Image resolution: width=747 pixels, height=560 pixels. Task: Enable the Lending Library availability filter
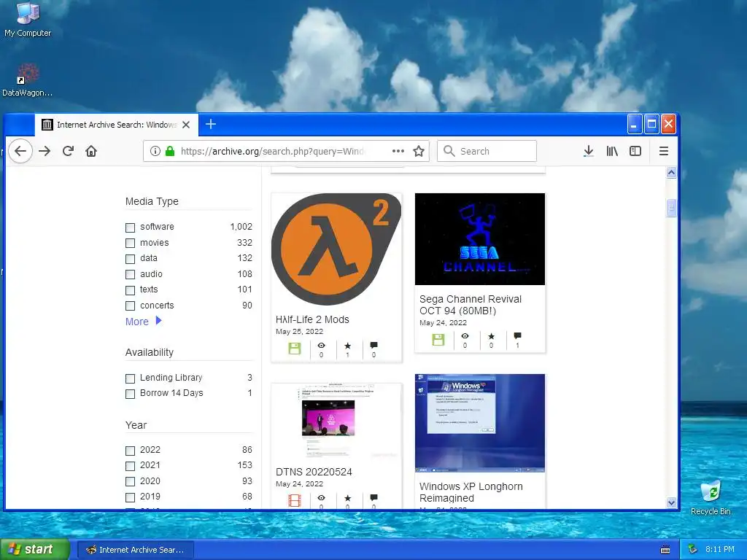pos(130,378)
